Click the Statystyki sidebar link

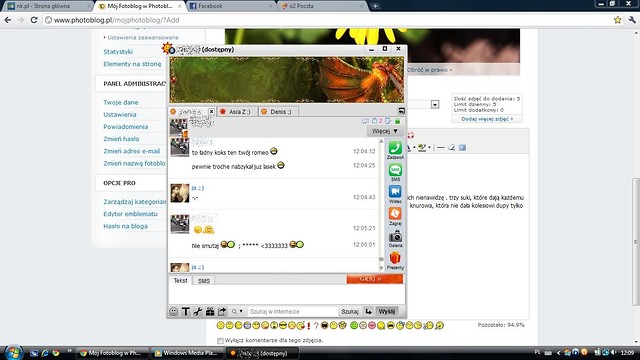click(118, 52)
